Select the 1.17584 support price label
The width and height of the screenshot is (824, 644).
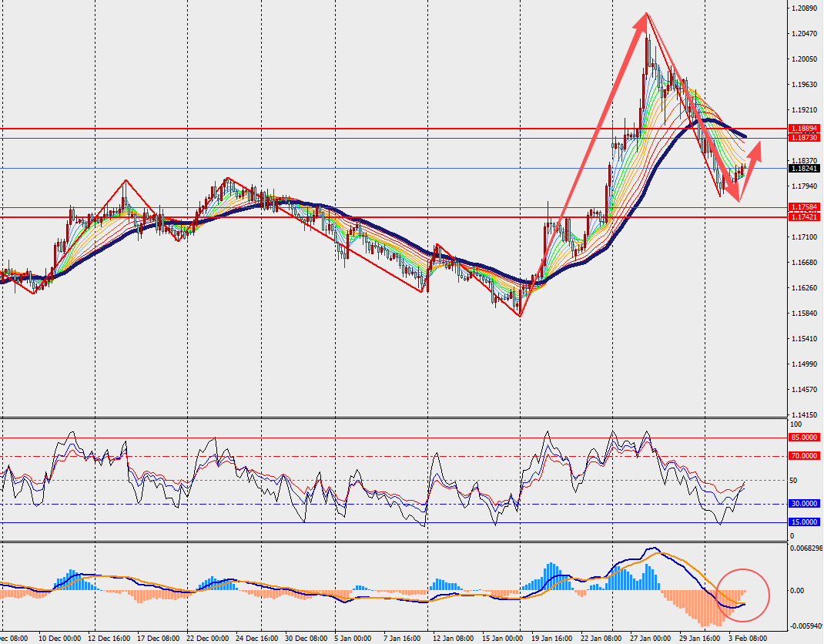(803, 207)
